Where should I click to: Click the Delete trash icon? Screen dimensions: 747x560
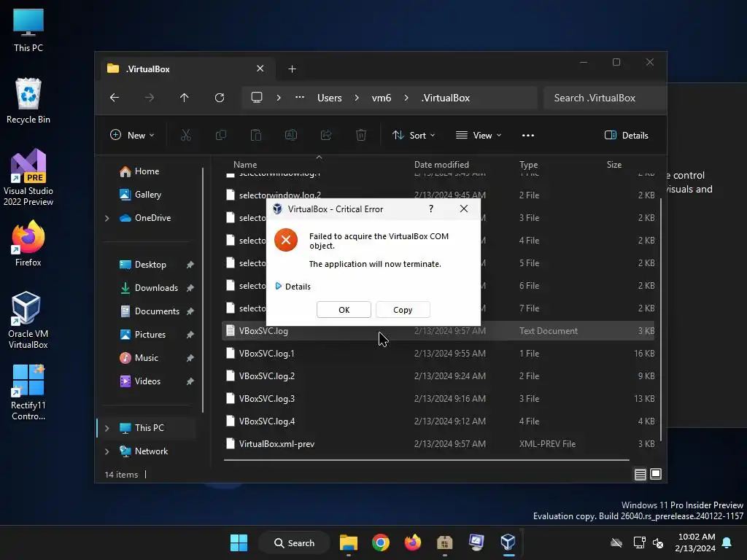point(361,135)
